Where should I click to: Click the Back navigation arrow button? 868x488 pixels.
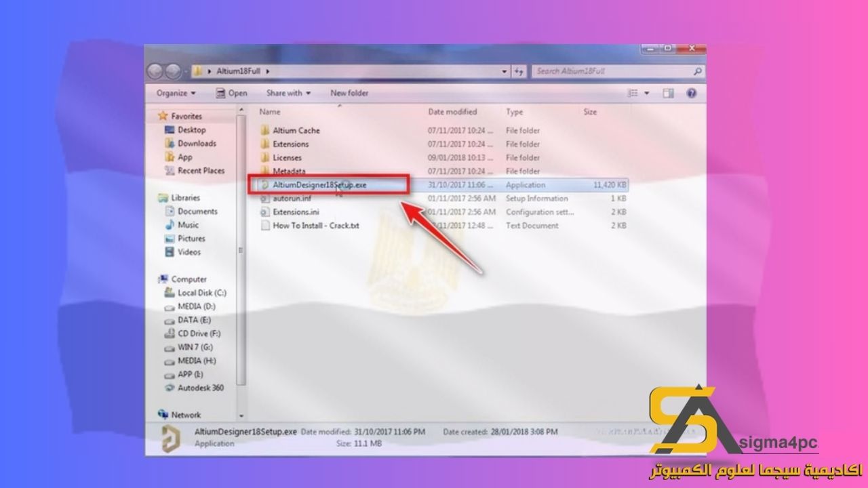pyautogui.click(x=155, y=70)
